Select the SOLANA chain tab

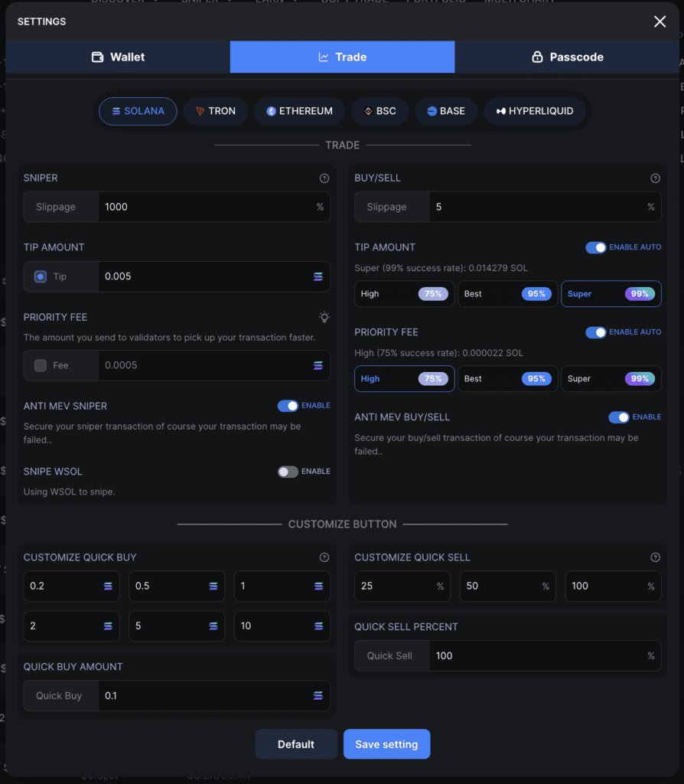[x=138, y=111]
